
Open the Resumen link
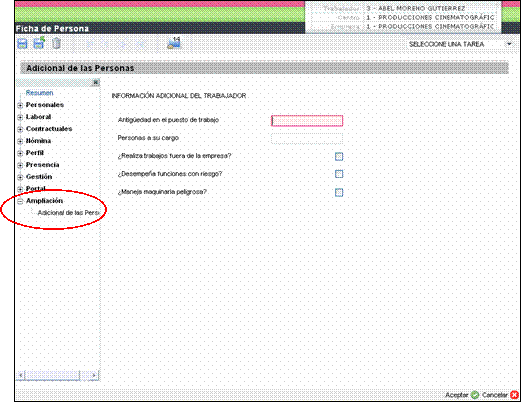coord(39,93)
